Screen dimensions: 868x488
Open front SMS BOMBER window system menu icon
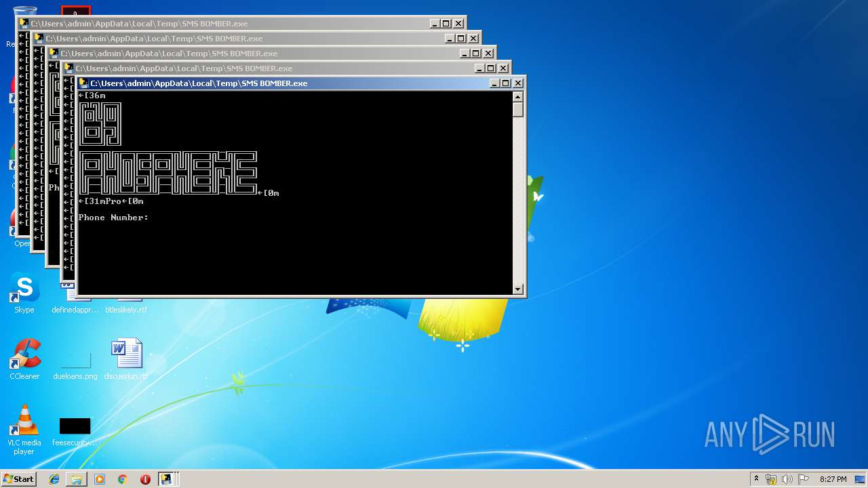(84, 83)
